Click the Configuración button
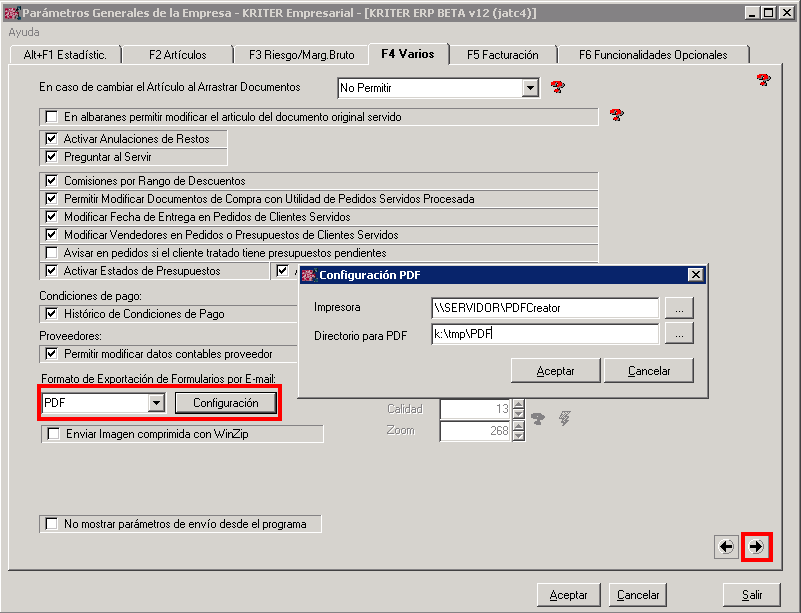This screenshot has height=613, width=801. (x=226, y=403)
